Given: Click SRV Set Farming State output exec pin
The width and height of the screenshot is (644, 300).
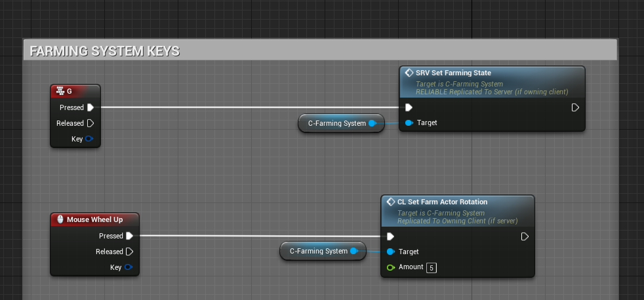Looking at the screenshot, I should (575, 107).
